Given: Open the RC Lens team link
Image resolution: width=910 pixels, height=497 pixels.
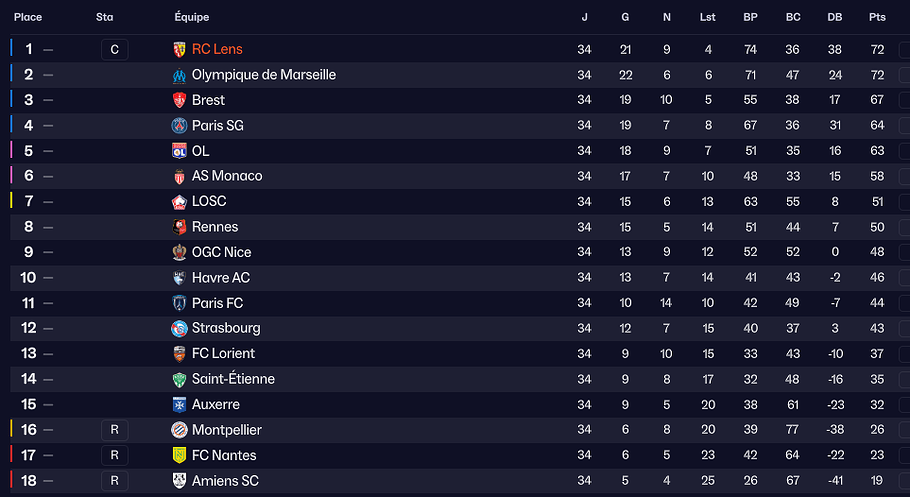Looking at the screenshot, I should click(217, 49).
